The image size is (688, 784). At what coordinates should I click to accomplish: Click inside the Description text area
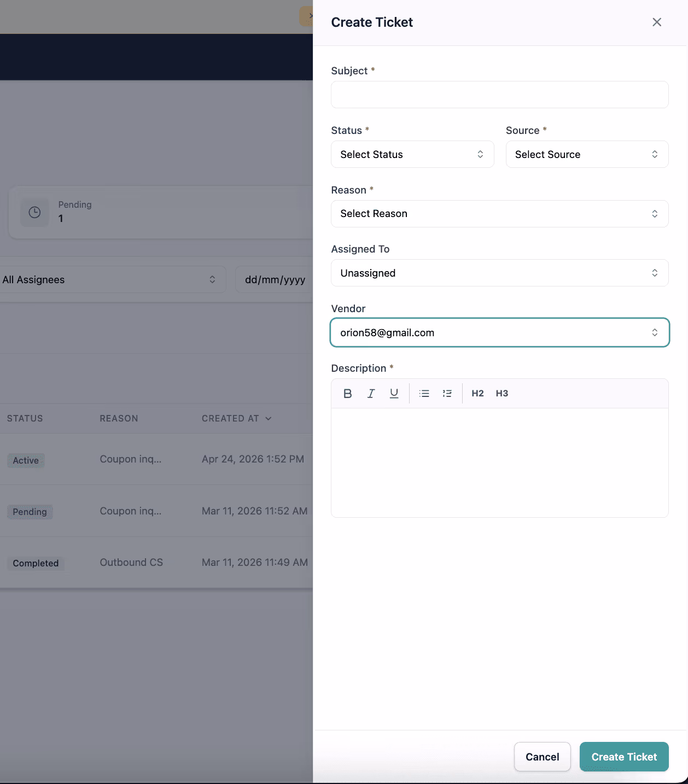[x=500, y=463]
